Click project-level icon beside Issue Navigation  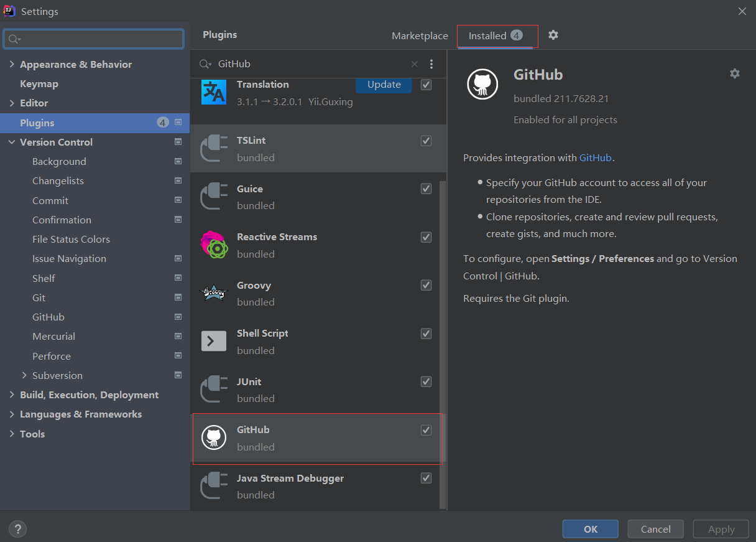pyautogui.click(x=178, y=258)
